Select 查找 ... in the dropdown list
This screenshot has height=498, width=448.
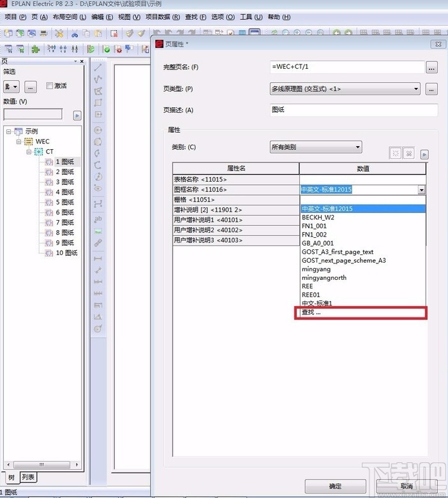tap(362, 312)
